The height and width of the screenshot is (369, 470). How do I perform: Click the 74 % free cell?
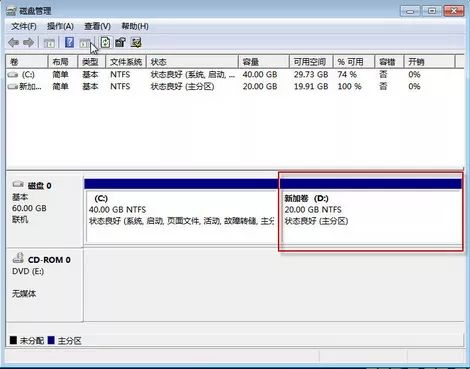[347, 75]
